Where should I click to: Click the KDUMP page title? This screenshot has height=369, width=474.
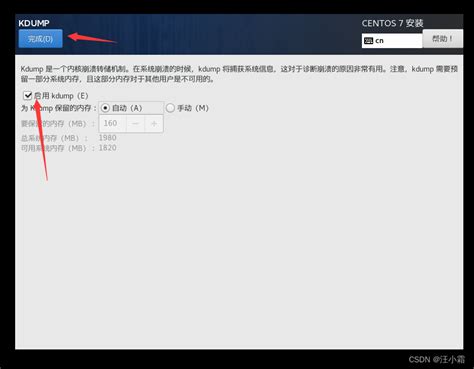34,23
